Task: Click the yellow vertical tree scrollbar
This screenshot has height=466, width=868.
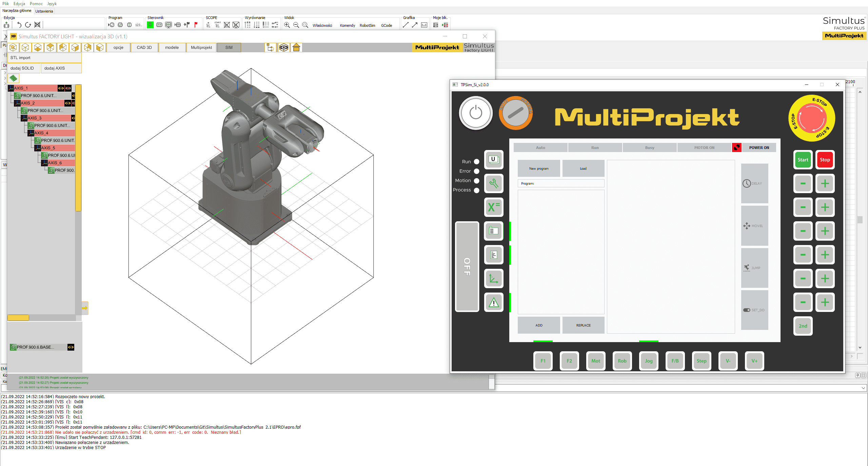Action: click(x=78, y=148)
